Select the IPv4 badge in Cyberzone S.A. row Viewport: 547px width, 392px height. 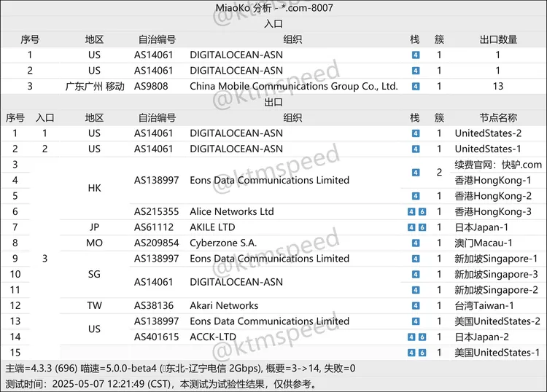click(416, 243)
